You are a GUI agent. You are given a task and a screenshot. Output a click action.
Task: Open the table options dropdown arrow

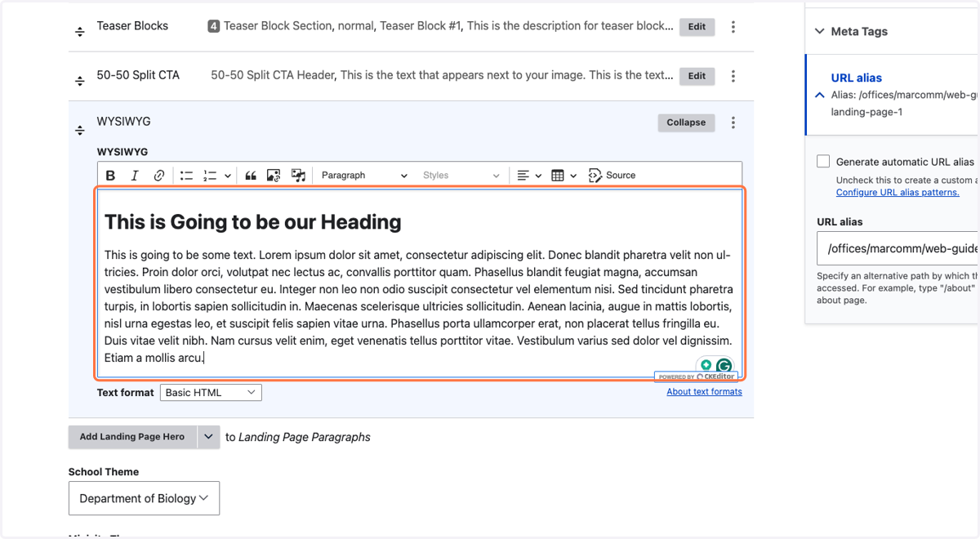point(573,176)
